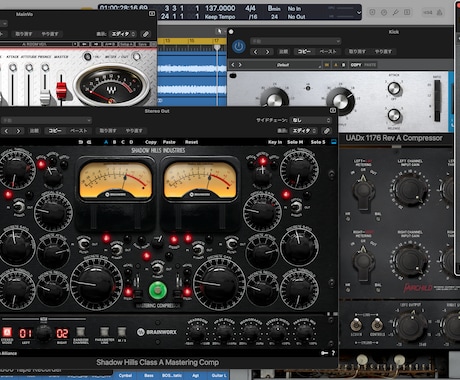The height and width of the screenshot is (380, 460).
Task: Click the tuner icon in the control bar
Action: tap(395, 12)
